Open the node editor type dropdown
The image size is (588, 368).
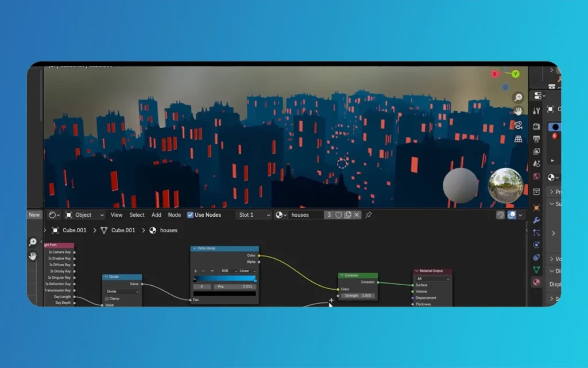tap(55, 215)
